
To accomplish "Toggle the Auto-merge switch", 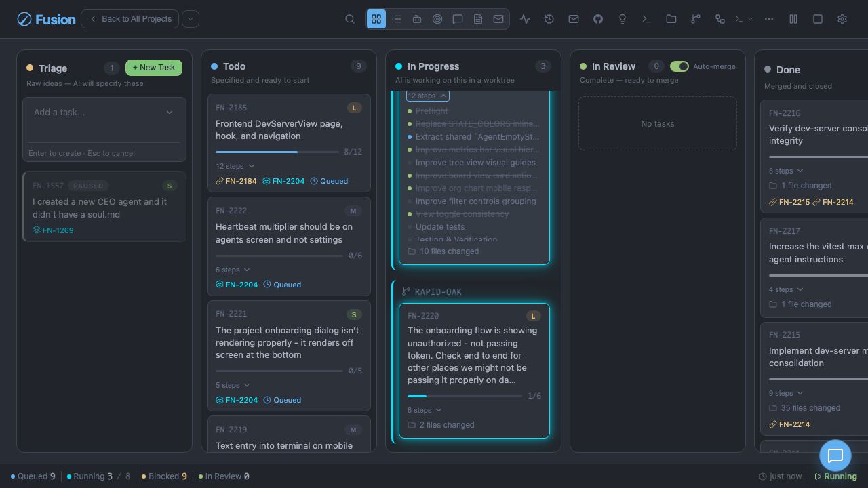I will click(679, 66).
